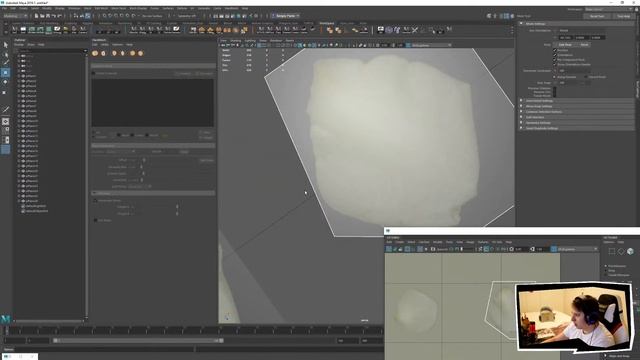Image resolution: width=640 pixels, height=360 pixels.
Task: Toggle the Pin Component Pivot checkbox
Action: (x=555, y=60)
